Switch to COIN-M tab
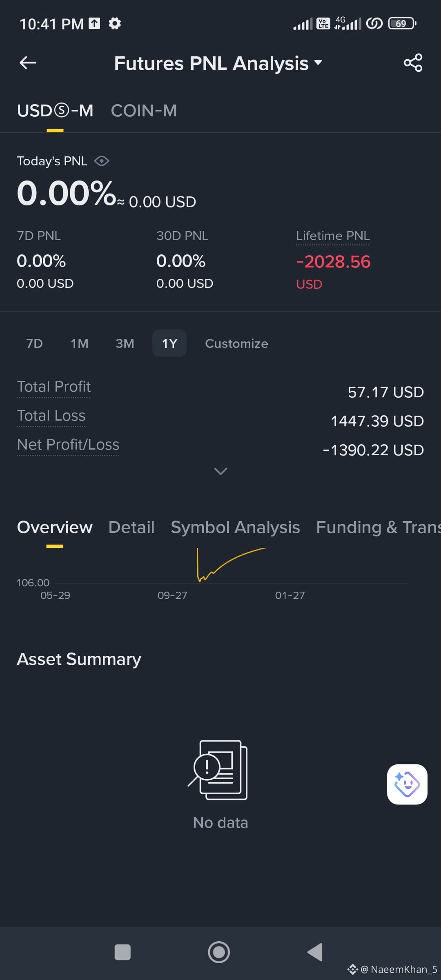Image resolution: width=441 pixels, height=980 pixels. click(x=144, y=111)
